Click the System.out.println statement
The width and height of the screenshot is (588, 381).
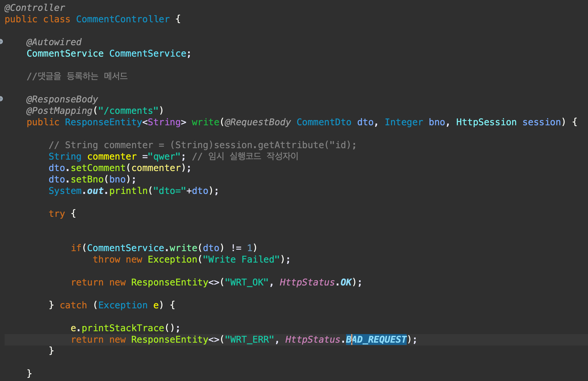point(134,191)
